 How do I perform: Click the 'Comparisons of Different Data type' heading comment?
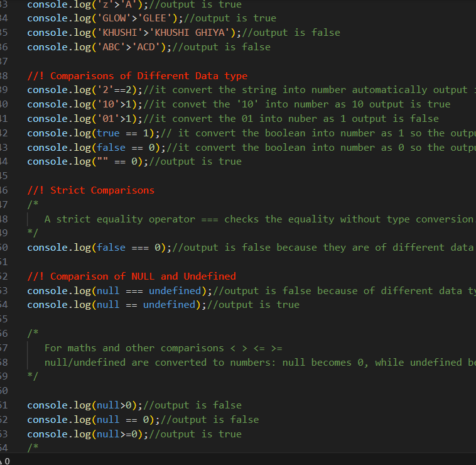tap(138, 76)
